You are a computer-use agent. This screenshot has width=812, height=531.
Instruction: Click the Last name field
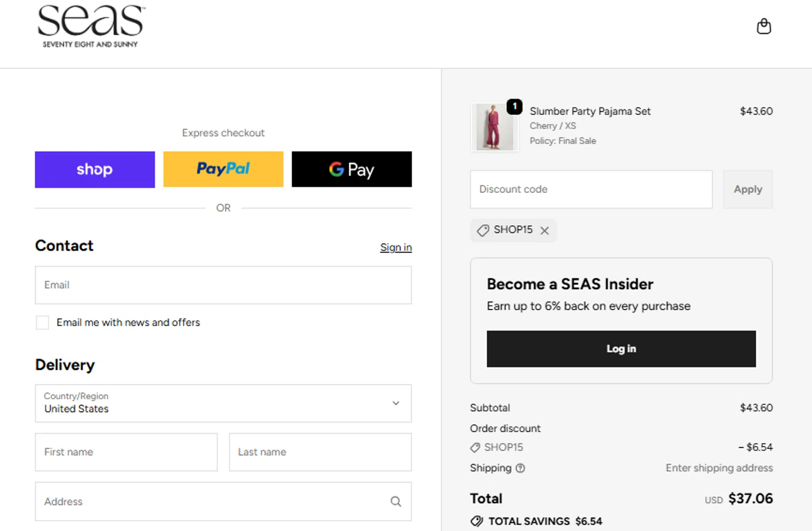tap(320, 452)
